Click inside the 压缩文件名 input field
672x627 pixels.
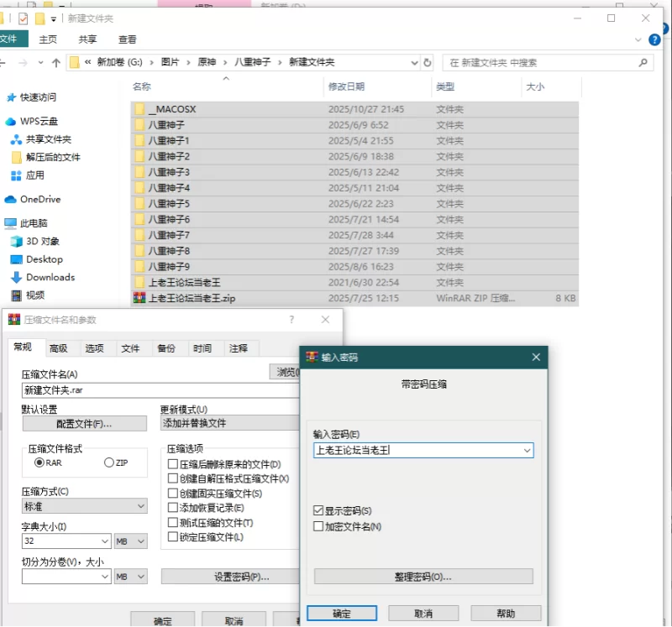point(126,391)
